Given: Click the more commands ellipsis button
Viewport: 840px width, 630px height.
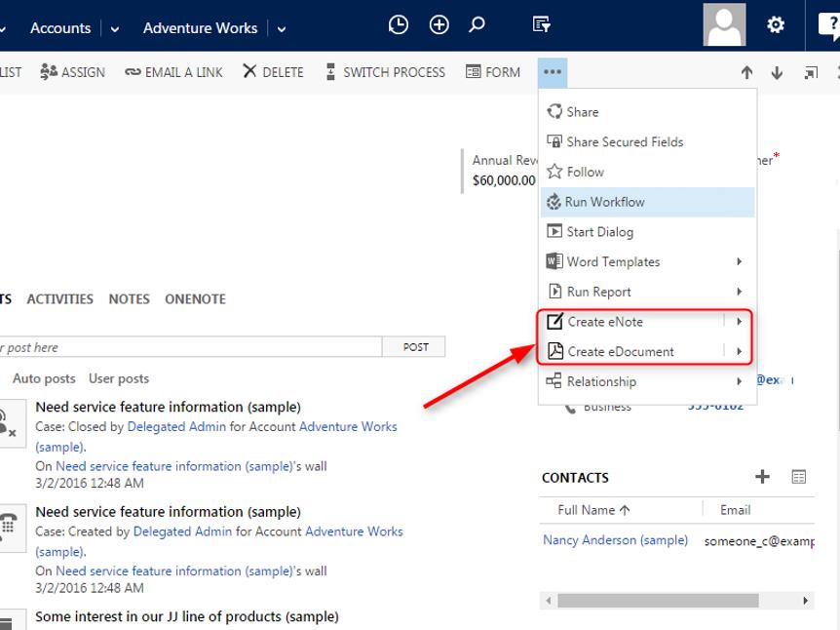Looking at the screenshot, I should coord(553,72).
